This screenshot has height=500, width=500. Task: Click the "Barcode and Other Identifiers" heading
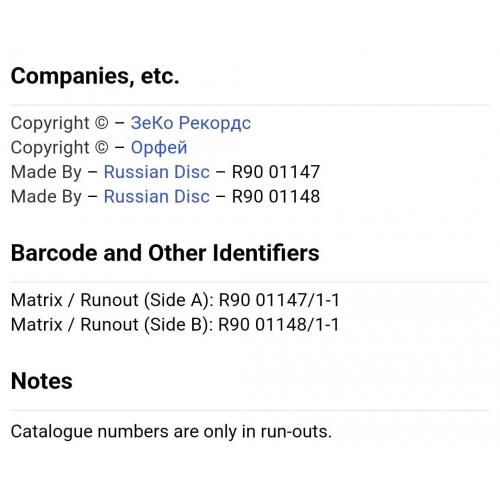165,253
